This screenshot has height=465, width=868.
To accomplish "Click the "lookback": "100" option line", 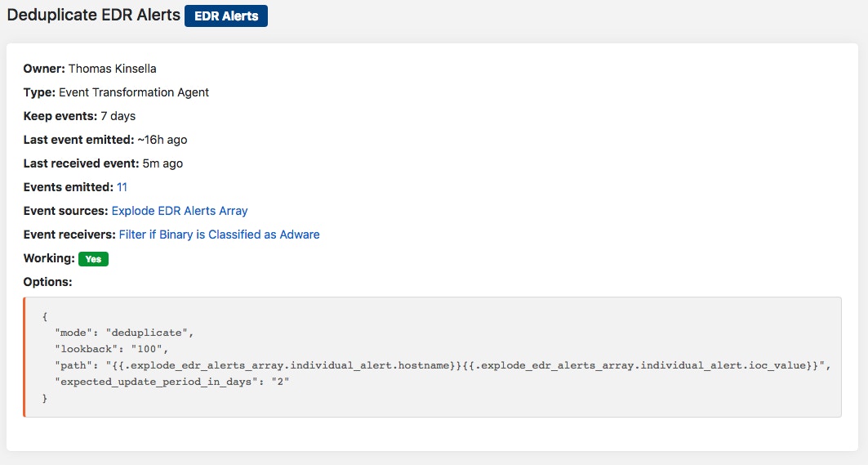I will click(x=111, y=349).
